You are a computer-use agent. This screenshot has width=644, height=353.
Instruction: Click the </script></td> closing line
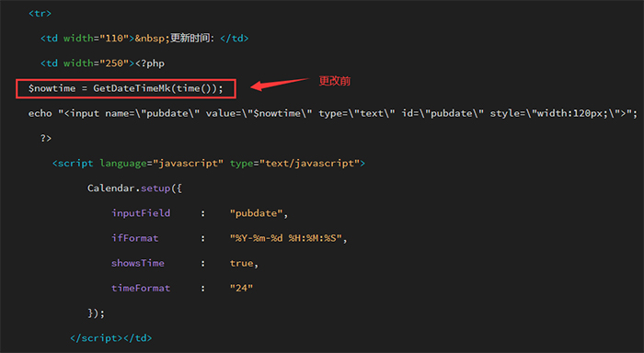click(111, 338)
